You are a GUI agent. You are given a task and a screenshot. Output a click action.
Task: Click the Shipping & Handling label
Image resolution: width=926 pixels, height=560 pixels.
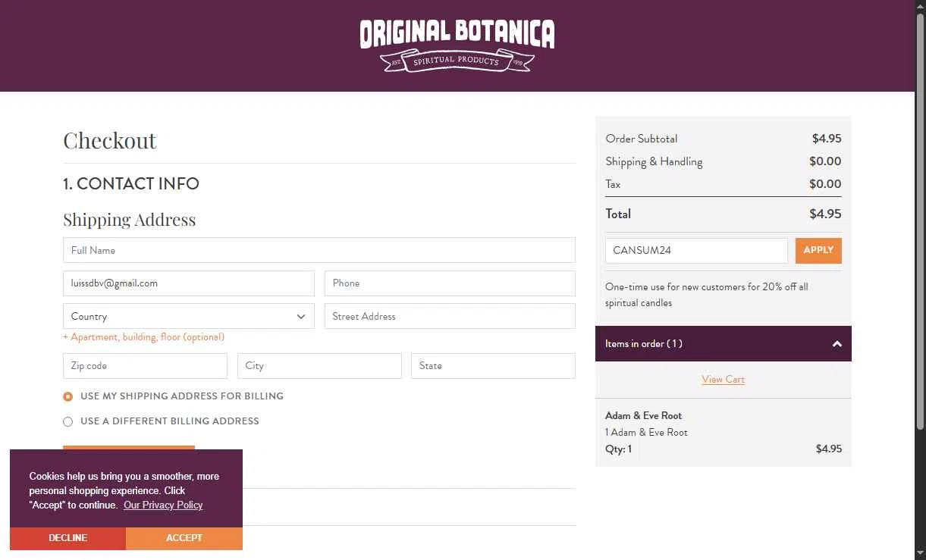(x=654, y=161)
